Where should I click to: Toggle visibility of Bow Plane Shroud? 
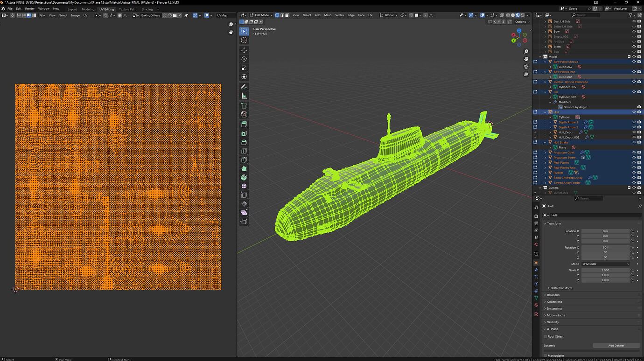[634, 62]
